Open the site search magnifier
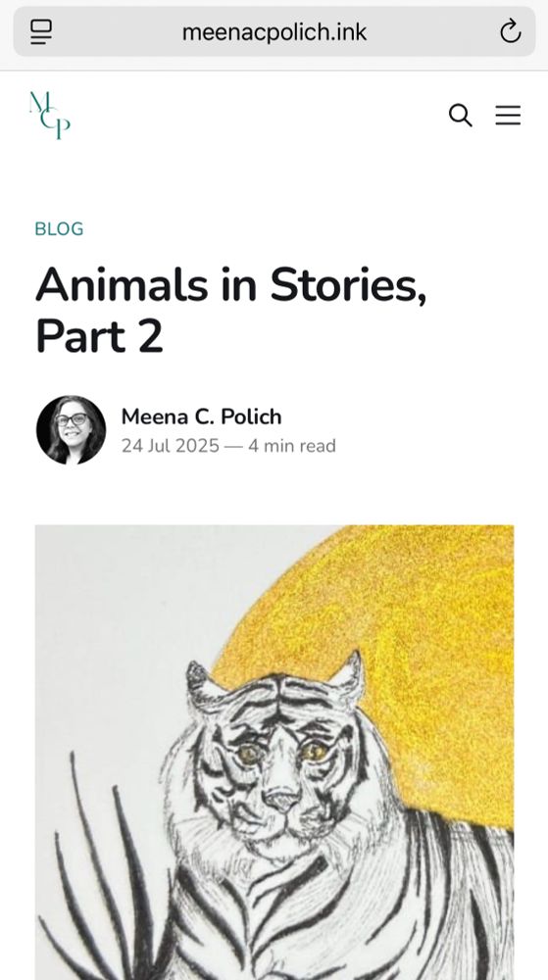Screen dimensions: 548x980 click(x=461, y=115)
